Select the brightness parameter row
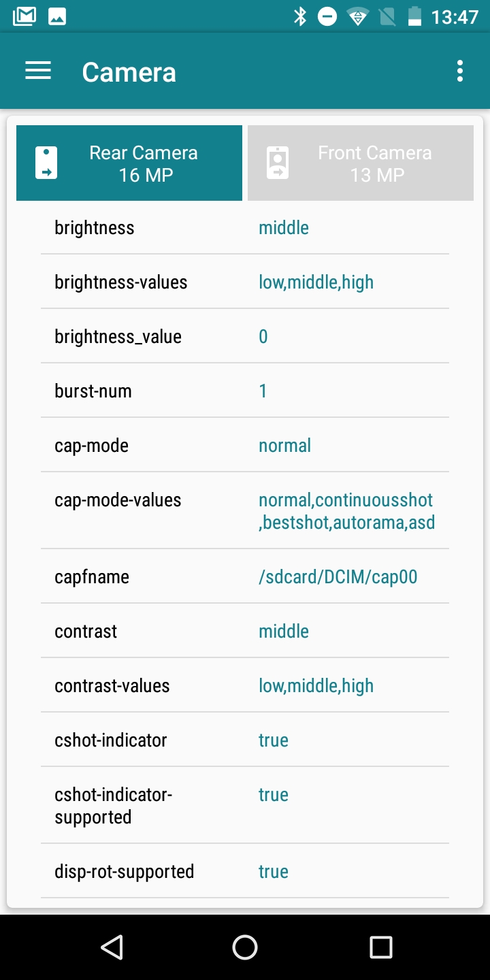This screenshot has width=490, height=980. click(244, 227)
